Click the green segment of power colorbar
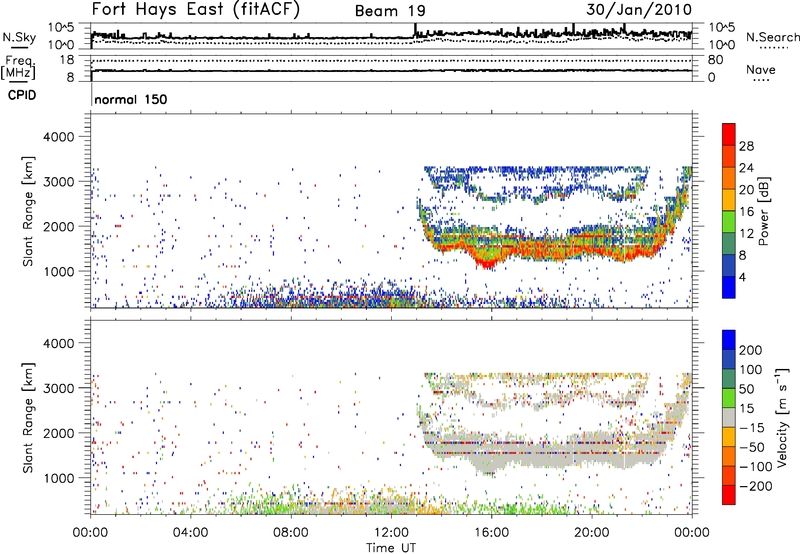The height and width of the screenshot is (554, 800). pos(729,222)
